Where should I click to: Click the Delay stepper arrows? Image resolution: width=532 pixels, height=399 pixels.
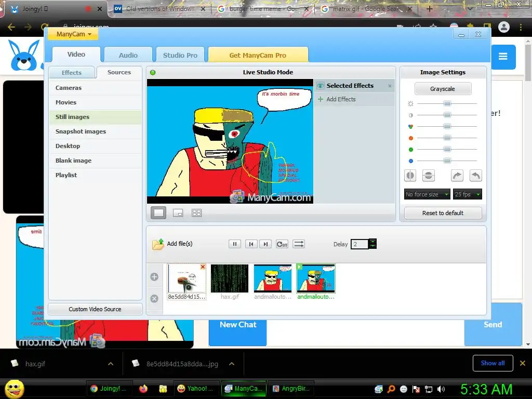(x=373, y=244)
